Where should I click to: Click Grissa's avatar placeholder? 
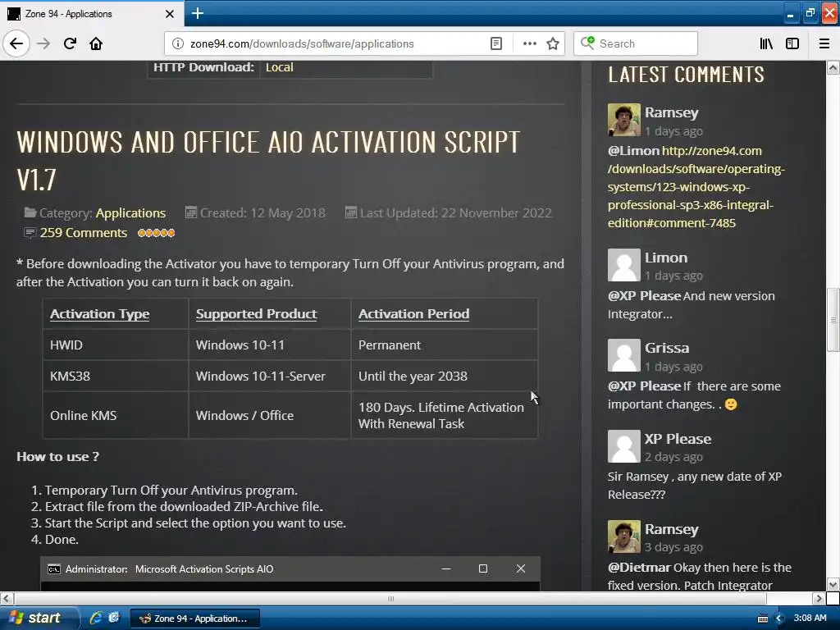click(623, 355)
